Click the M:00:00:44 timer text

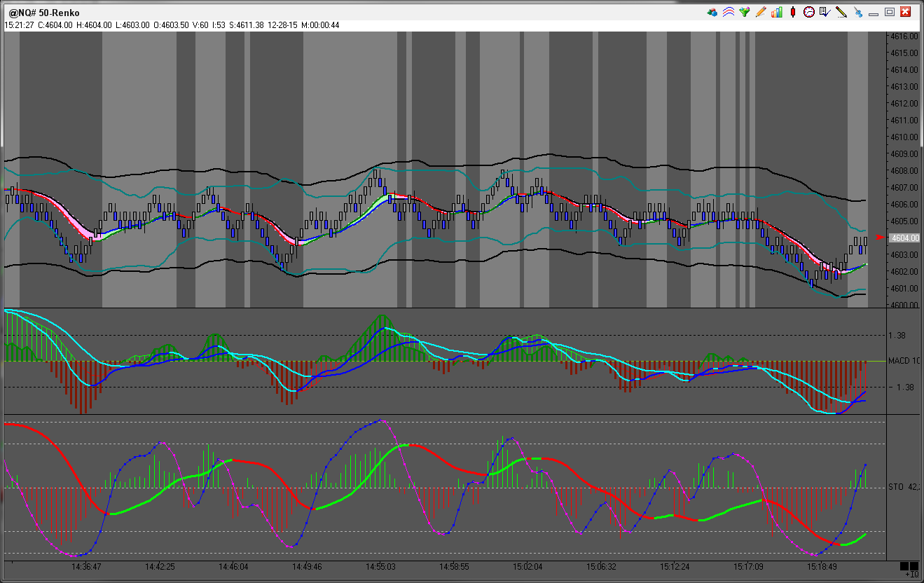tap(320, 25)
